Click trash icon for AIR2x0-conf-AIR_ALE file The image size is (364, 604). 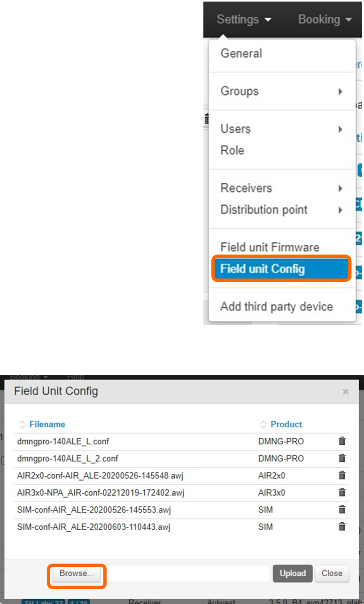(342, 476)
